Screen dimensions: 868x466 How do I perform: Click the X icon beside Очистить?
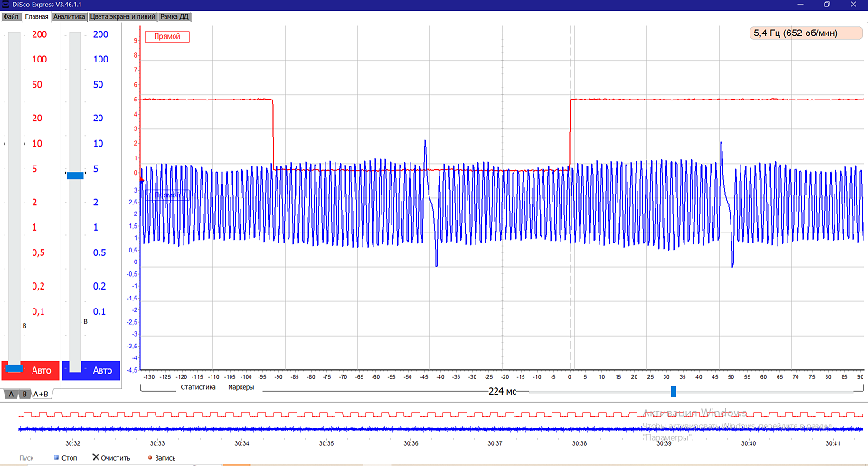click(95, 457)
